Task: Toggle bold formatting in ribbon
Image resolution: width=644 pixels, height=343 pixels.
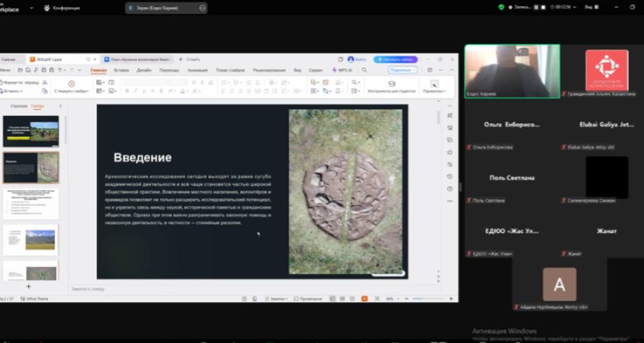Action: [x=127, y=91]
